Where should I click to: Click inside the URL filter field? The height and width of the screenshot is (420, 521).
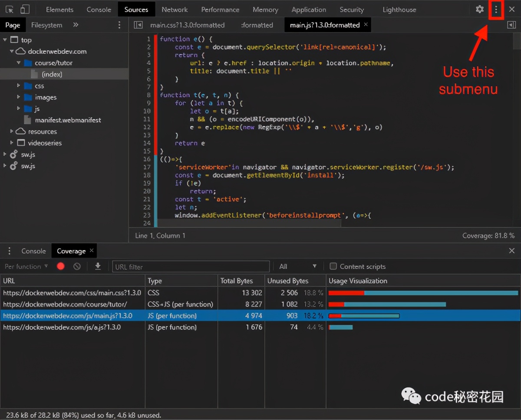click(191, 266)
